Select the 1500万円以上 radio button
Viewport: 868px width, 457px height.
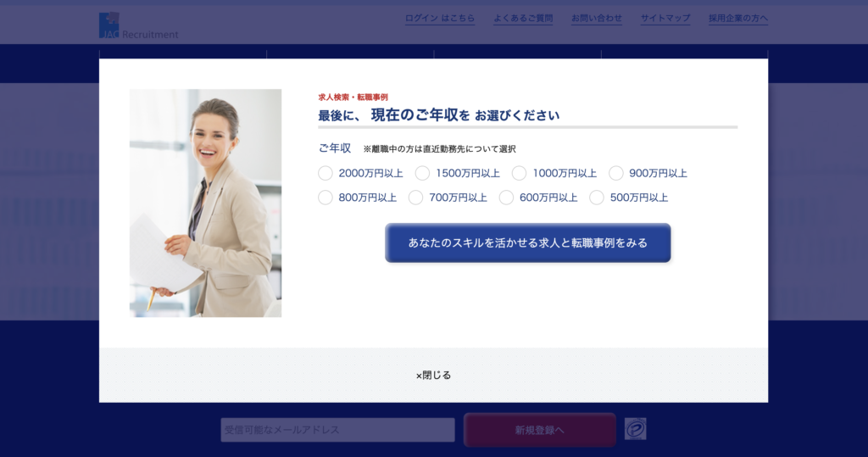coord(422,173)
